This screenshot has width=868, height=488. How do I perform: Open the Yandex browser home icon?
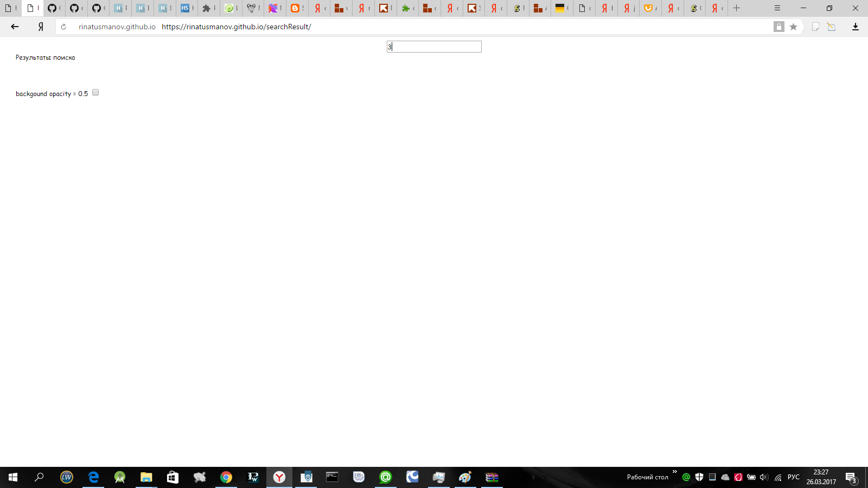[x=41, y=26]
